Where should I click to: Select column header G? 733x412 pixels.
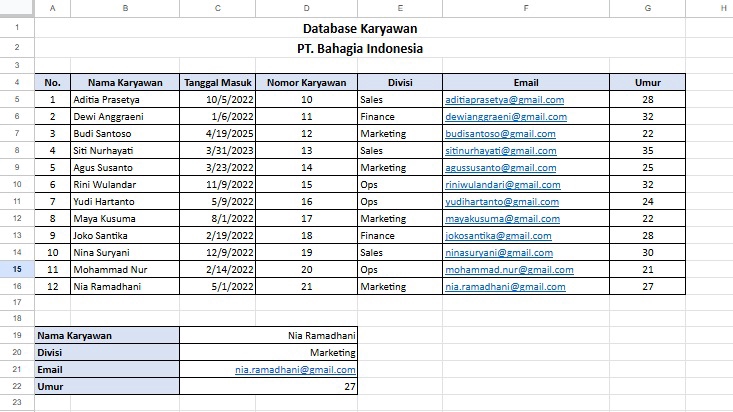(648, 8)
